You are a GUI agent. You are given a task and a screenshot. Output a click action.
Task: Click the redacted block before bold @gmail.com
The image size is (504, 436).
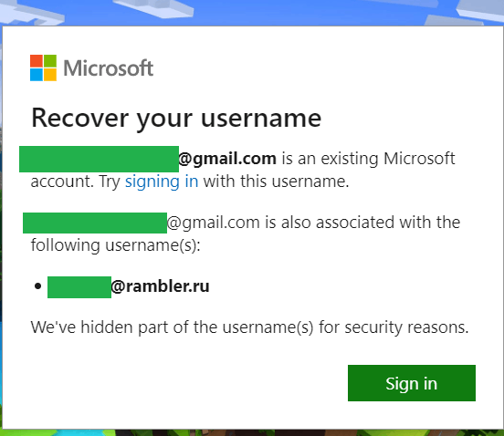point(99,159)
